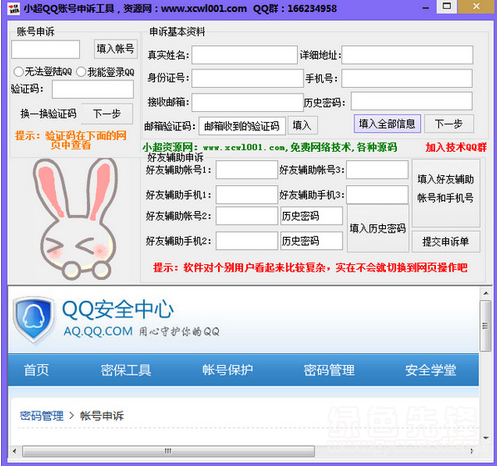Click the 填入好友辅助帐号和手机号 button
Image resolution: width=497 pixels, height=466 pixels.
coord(446,193)
